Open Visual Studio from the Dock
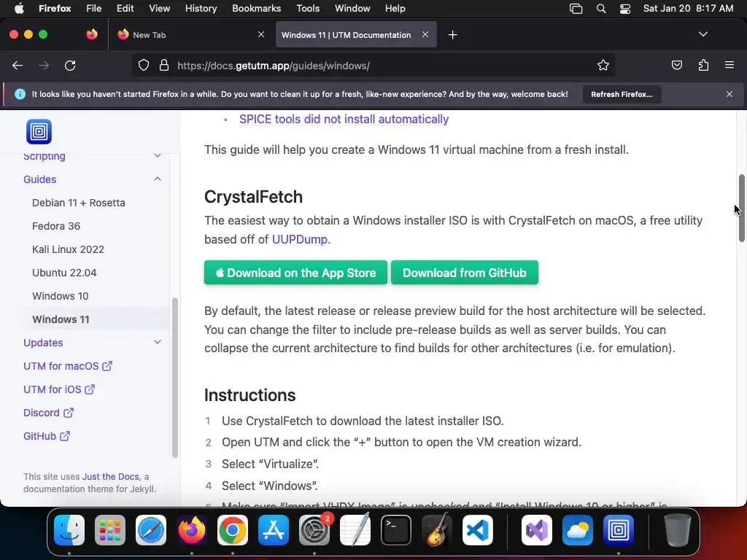Image resolution: width=747 pixels, height=560 pixels. pos(537,530)
